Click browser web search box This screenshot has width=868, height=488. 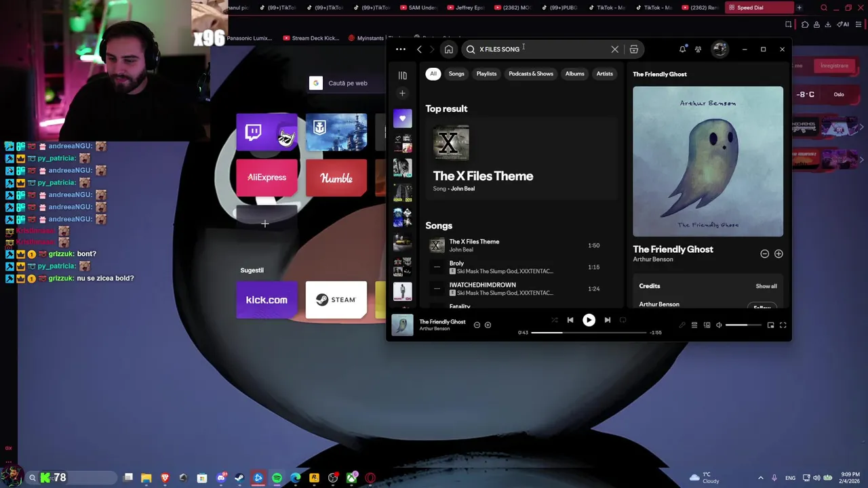click(346, 83)
